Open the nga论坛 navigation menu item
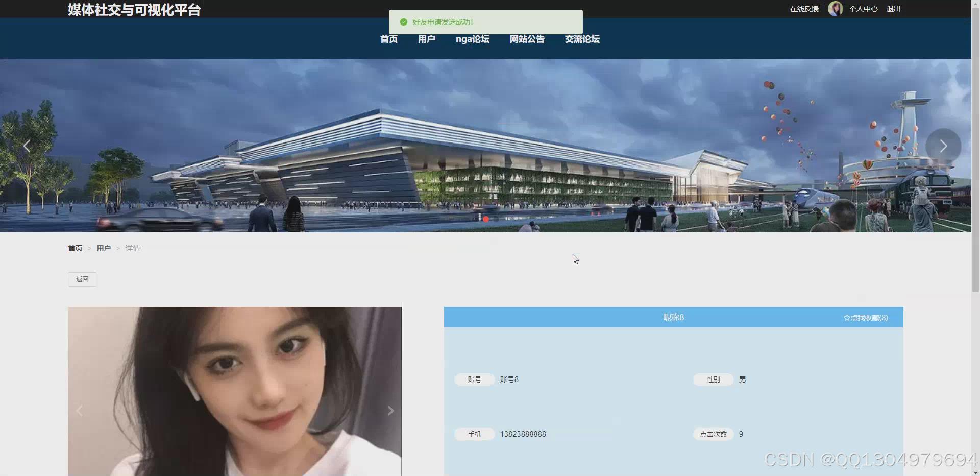Screen dimensions: 980x476 (473, 39)
